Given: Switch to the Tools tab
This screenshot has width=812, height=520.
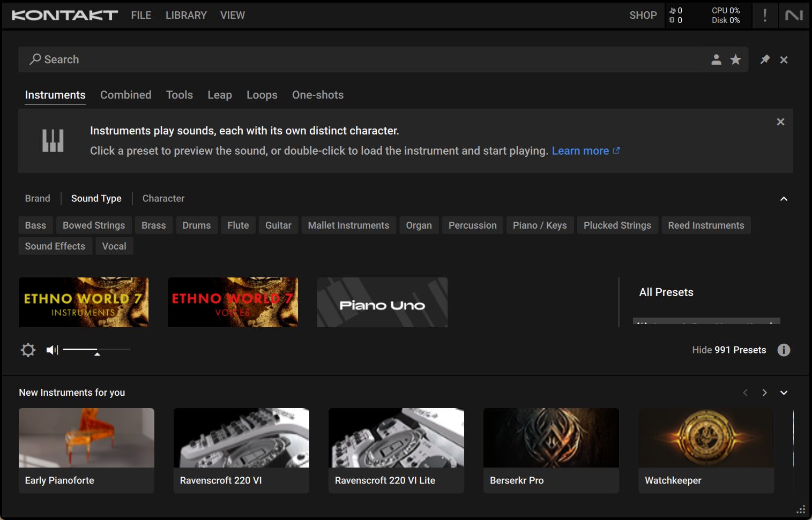Looking at the screenshot, I should click(x=180, y=95).
